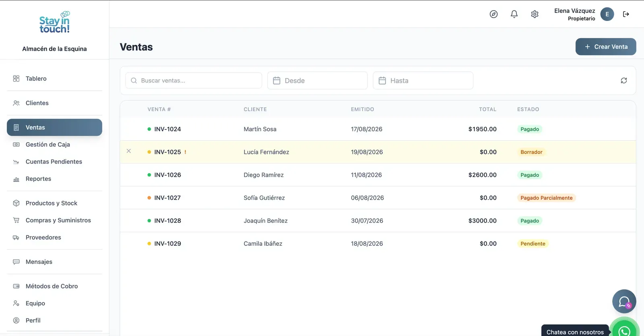The height and width of the screenshot is (336, 644).
Task: Click the Pendiente status badge
Action: tap(533, 244)
